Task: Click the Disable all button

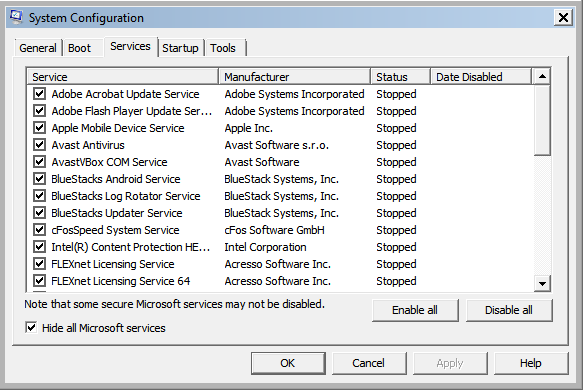Action: (x=509, y=310)
